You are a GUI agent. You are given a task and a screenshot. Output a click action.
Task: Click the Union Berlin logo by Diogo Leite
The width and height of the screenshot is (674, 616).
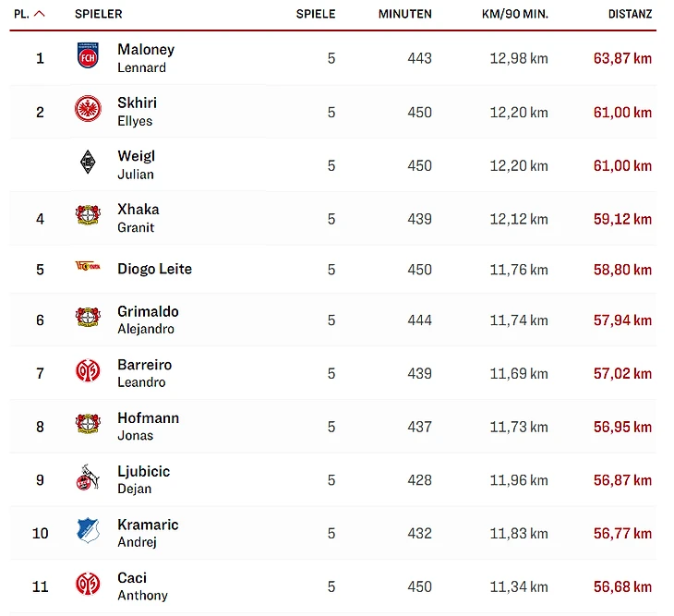point(88,269)
